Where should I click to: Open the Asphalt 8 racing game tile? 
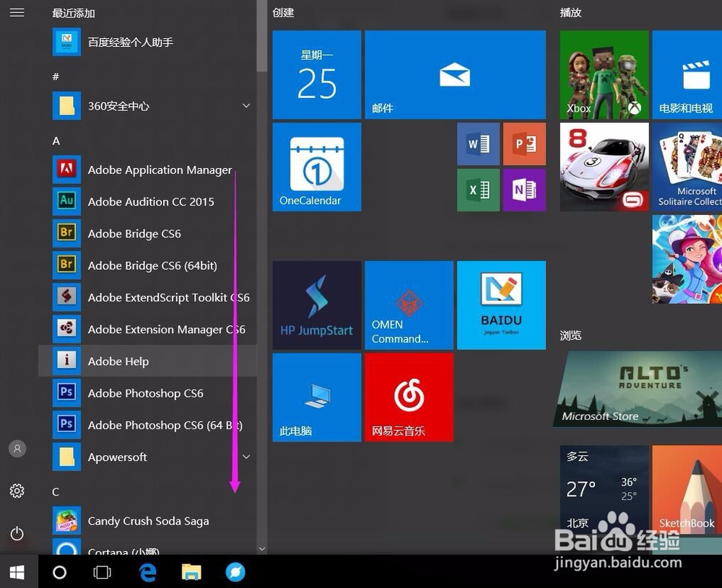[604, 167]
